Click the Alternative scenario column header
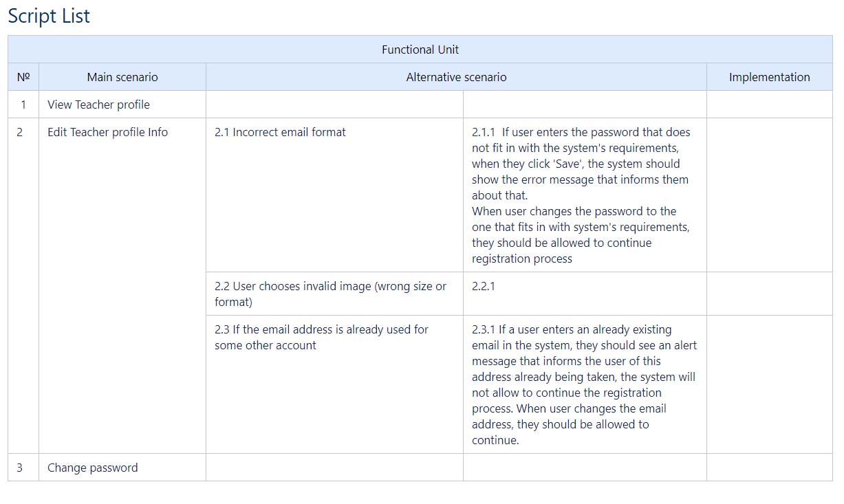844x504 pixels. click(456, 77)
